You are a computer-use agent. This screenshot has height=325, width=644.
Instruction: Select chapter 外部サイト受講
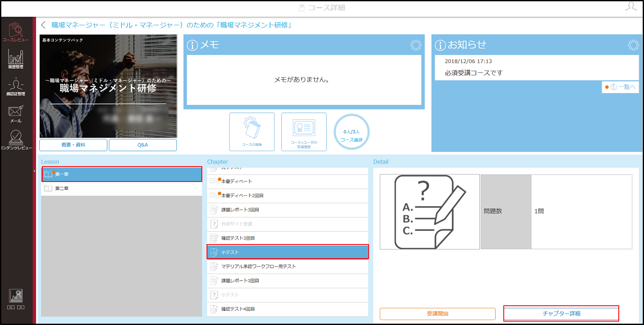click(x=288, y=224)
